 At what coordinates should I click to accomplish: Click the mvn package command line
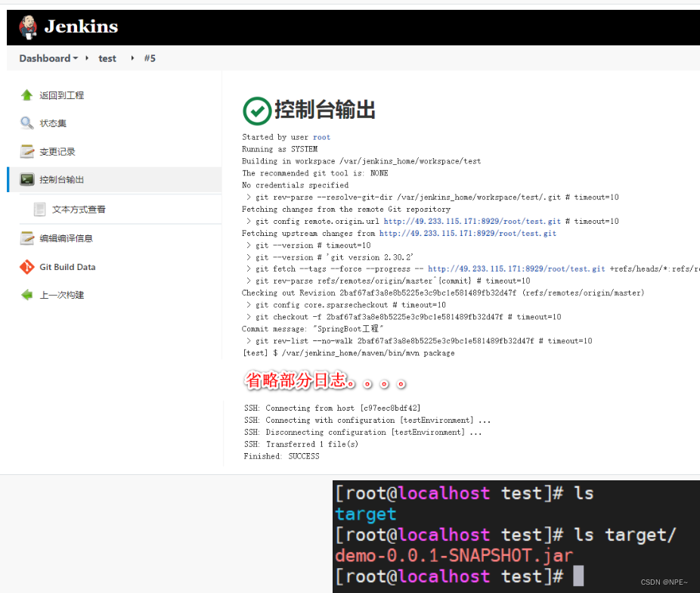[x=348, y=352]
